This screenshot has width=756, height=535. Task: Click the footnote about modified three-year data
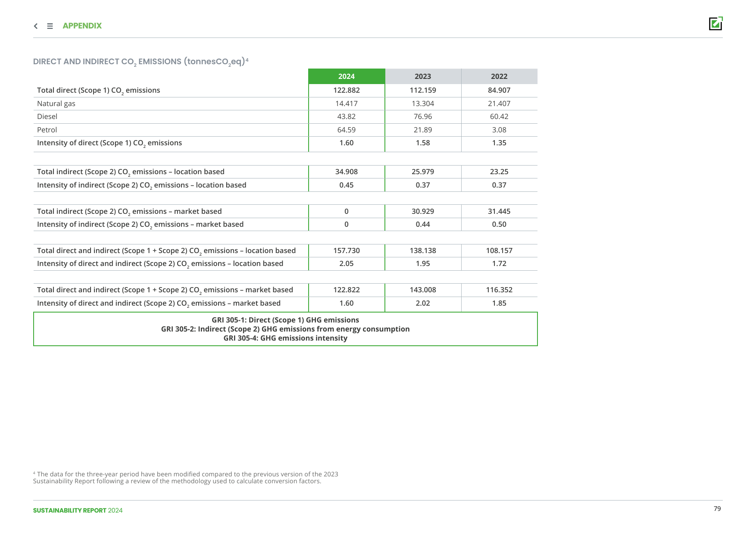(x=186, y=478)
